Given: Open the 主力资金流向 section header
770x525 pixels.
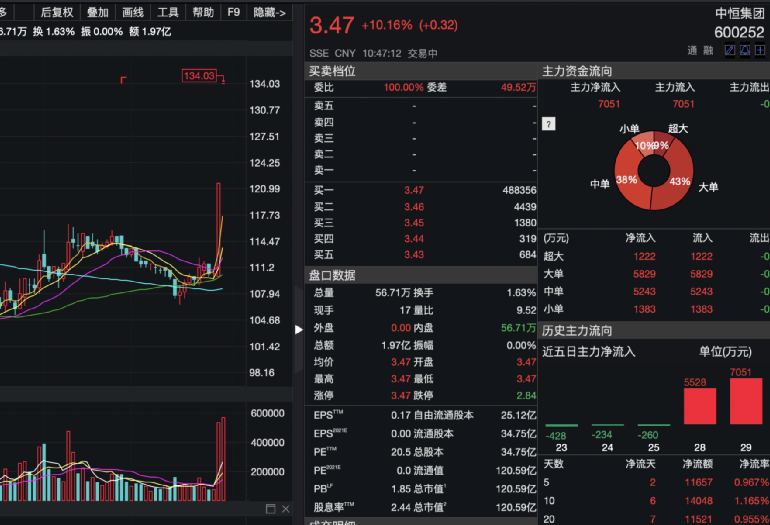Looking at the screenshot, I should click(x=654, y=71).
